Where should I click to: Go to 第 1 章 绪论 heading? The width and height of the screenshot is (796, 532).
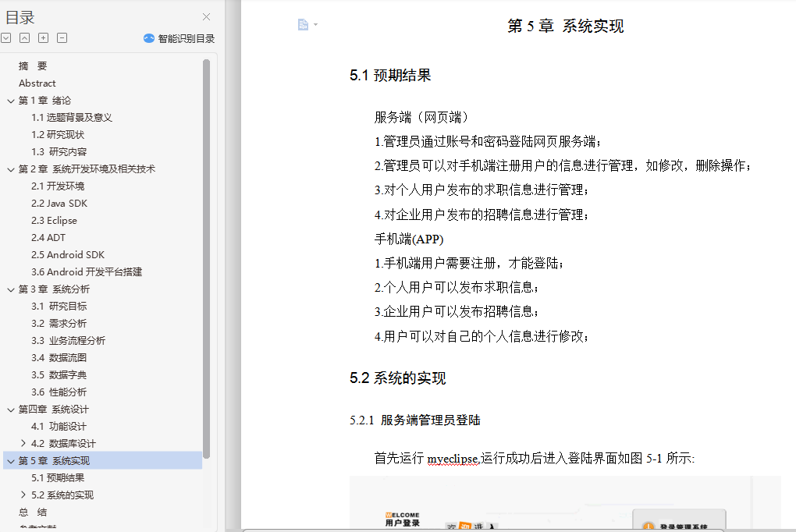pos(44,101)
